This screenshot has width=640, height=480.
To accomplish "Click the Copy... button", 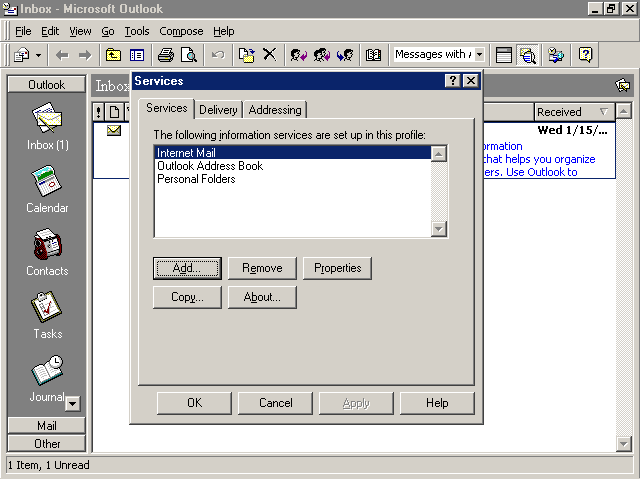I will pos(187,297).
